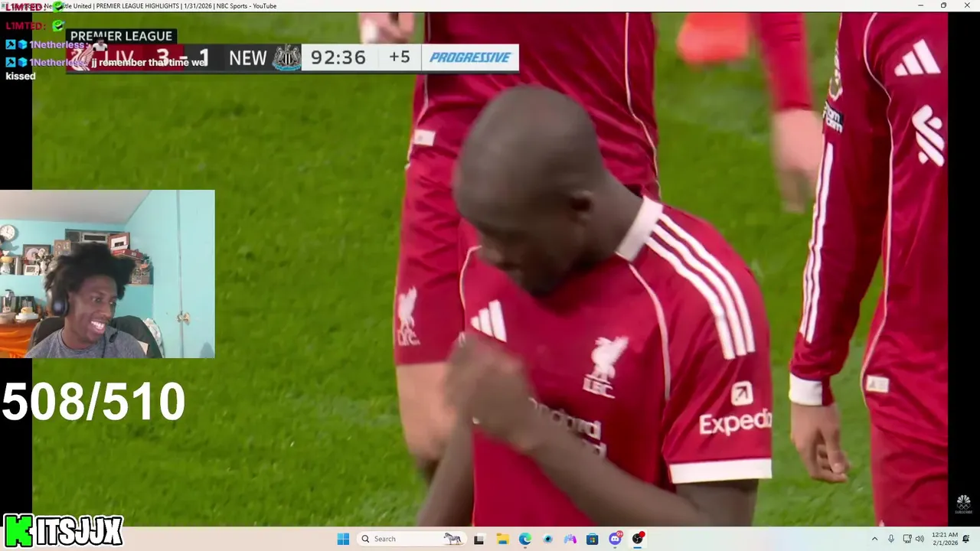Click the microphone icon in the system tray

click(891, 539)
